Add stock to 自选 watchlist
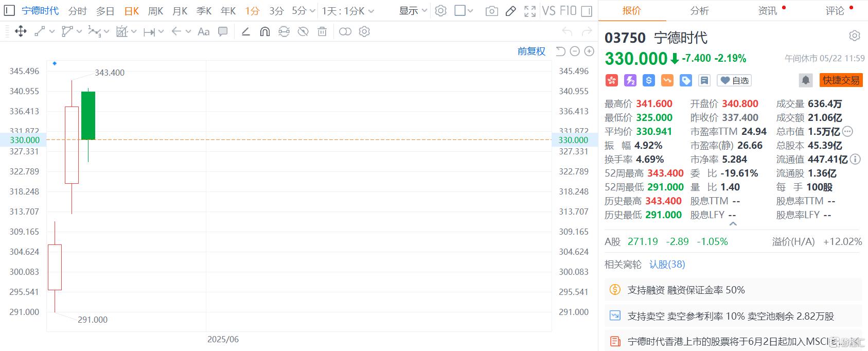The width and height of the screenshot is (868, 351). click(734, 80)
